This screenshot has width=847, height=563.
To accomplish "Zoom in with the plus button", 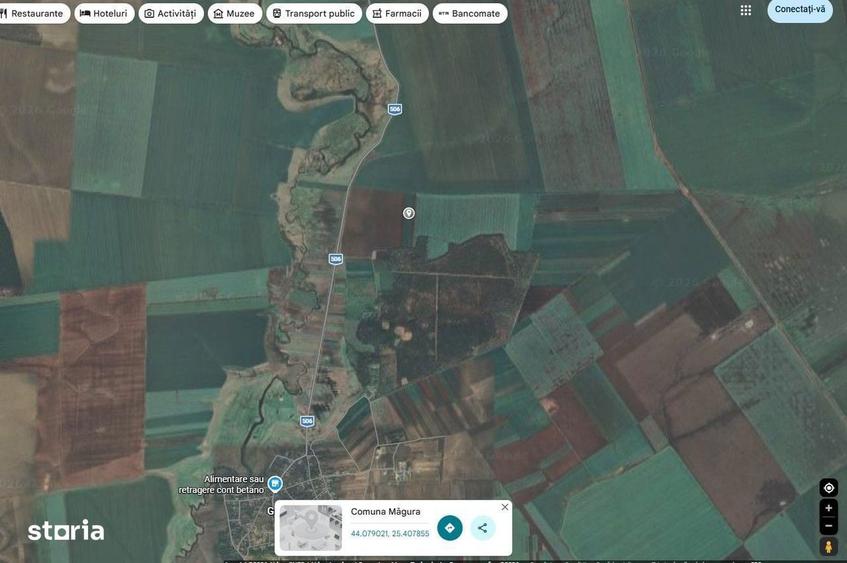I will click(828, 508).
